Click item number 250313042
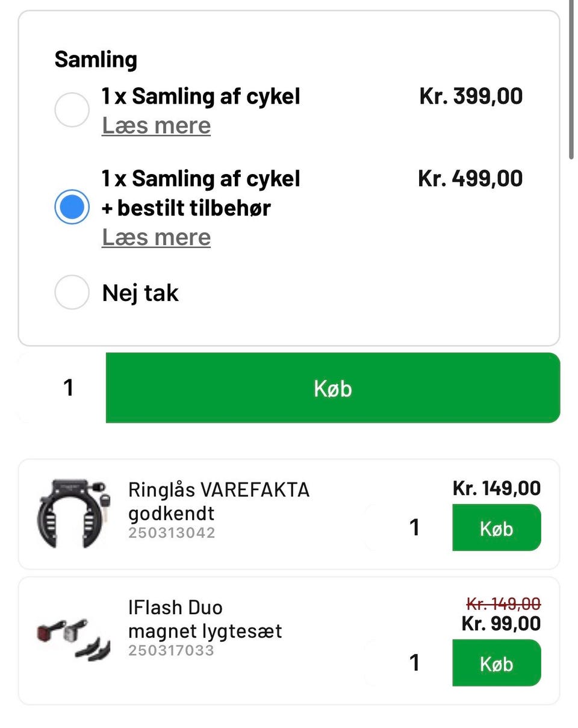Image resolution: width=578 pixels, height=728 pixels. pyautogui.click(x=171, y=533)
